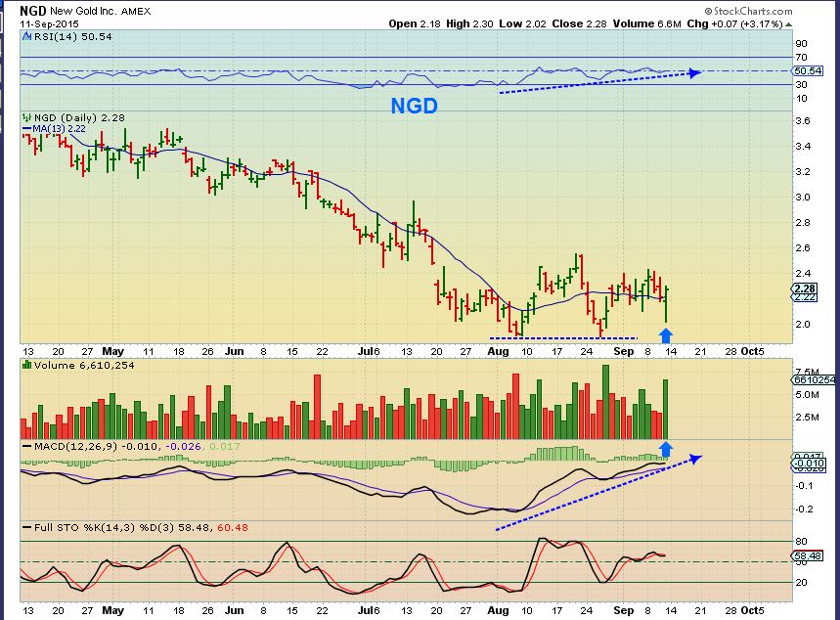
Task: Click the -0.2 MACD axis label
Action: [804, 509]
